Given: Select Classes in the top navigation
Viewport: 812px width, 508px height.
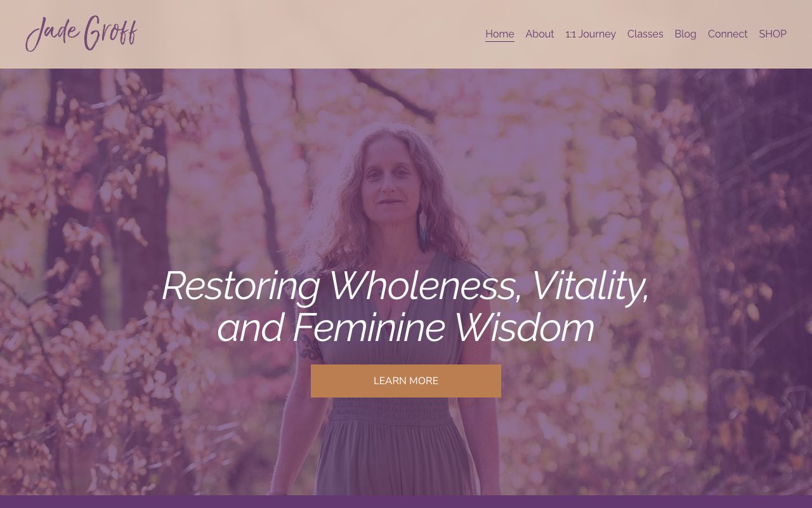Looking at the screenshot, I should pos(645,34).
